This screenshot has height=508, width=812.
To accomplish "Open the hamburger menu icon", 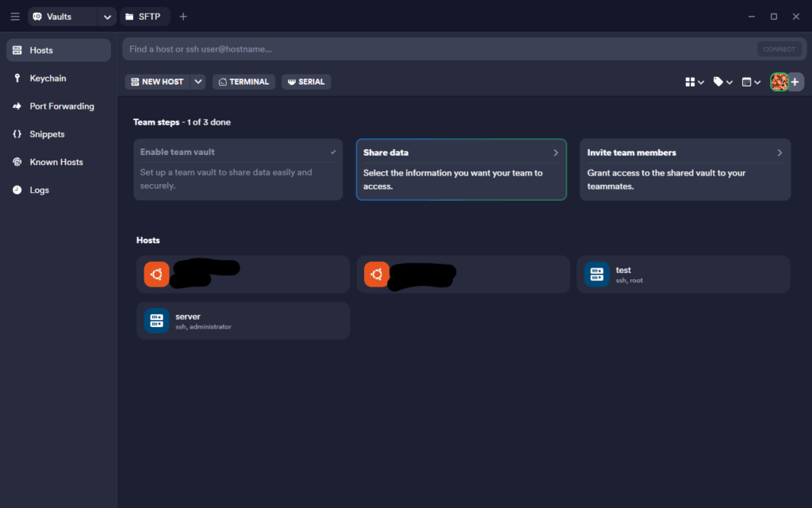I will (15, 17).
